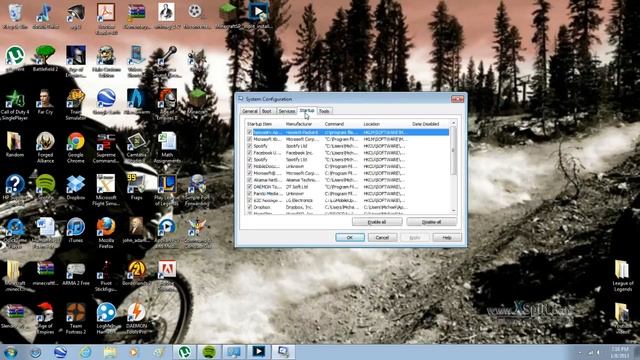Viewport: 640px width, 360px height.
Task: Click the Disable all button
Action: (x=431, y=222)
